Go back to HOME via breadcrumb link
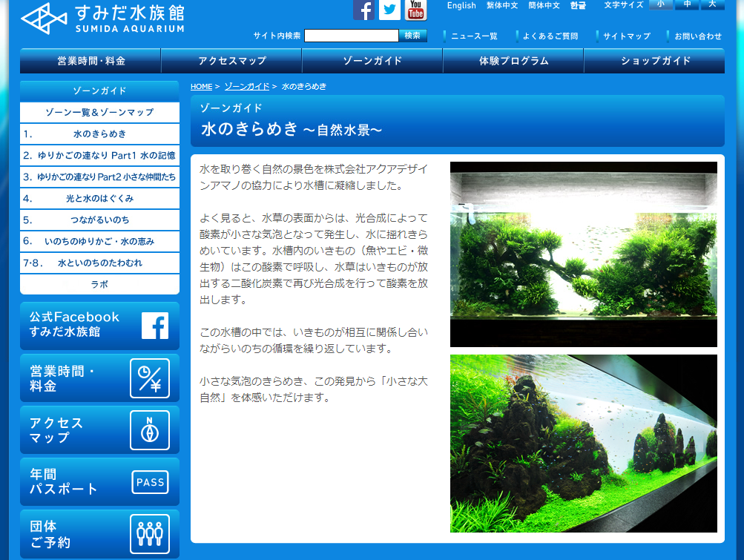 point(200,86)
